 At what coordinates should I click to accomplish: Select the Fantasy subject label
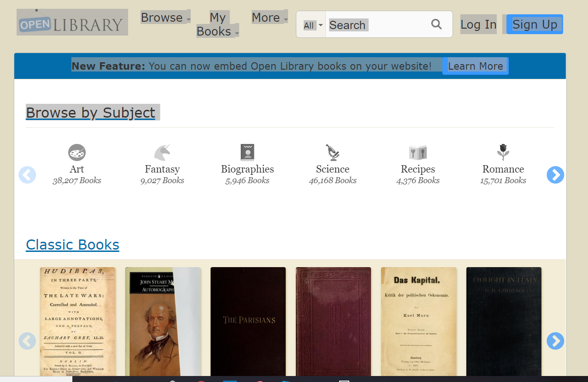click(162, 169)
